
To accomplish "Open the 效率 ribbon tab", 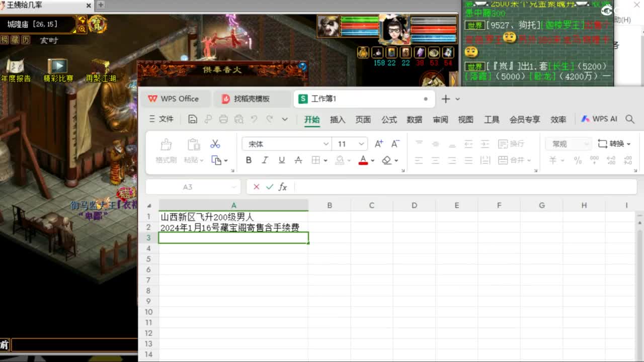I will click(x=558, y=120).
